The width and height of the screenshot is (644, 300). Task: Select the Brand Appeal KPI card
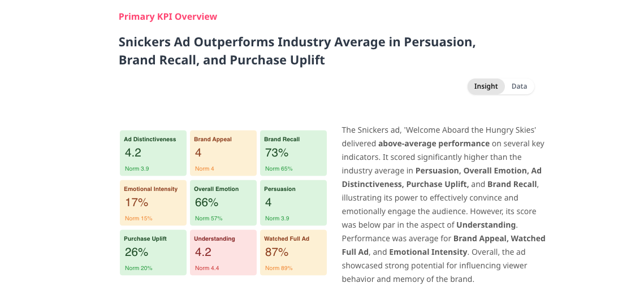click(223, 153)
